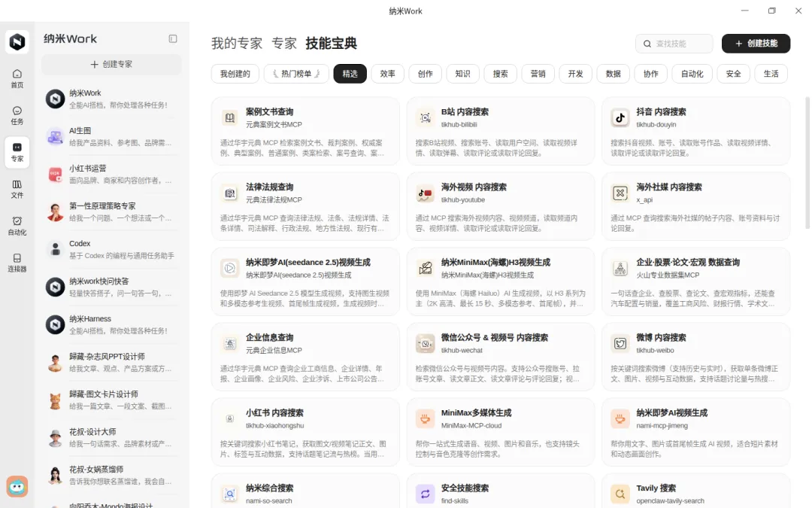Image resolution: width=812 pixels, height=508 pixels.
Task: Select the 热门榜单 filter chip
Action: (296, 74)
